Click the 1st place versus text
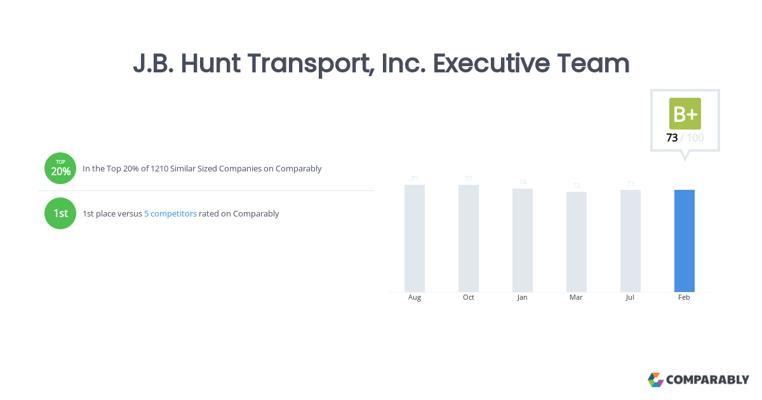The width and height of the screenshot is (762, 400). pos(112,213)
